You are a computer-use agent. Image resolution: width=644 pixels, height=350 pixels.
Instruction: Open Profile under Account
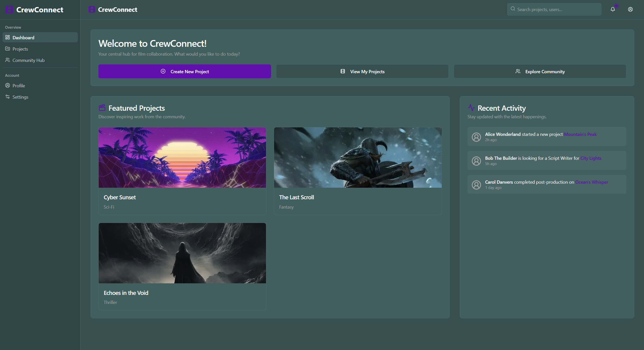(19, 86)
